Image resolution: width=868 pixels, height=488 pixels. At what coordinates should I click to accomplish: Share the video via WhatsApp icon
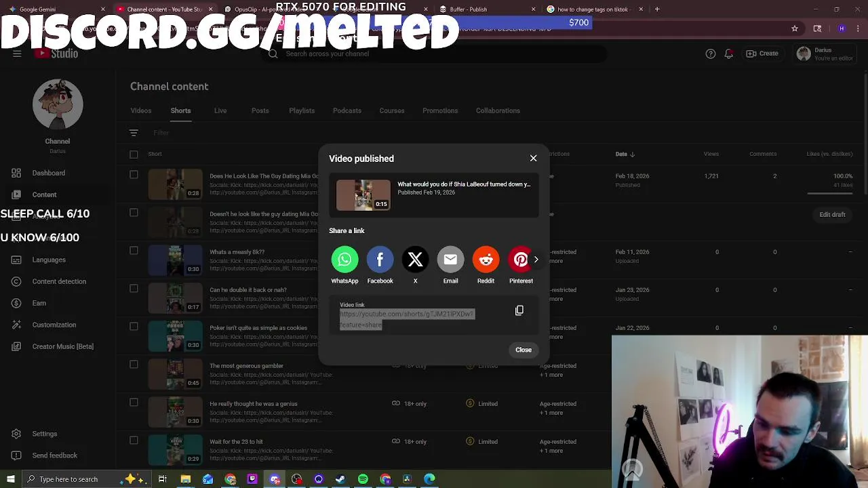pyautogui.click(x=344, y=260)
